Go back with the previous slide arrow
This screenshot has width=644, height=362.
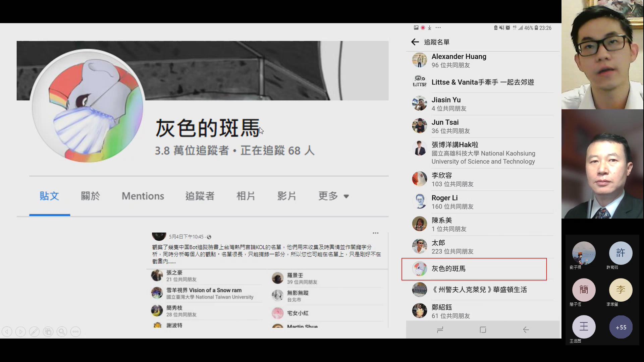click(x=7, y=331)
